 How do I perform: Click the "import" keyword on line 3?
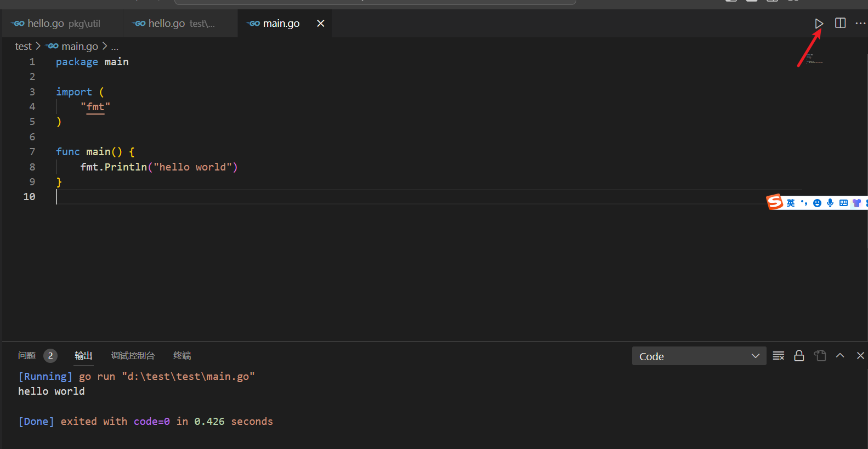click(x=74, y=92)
